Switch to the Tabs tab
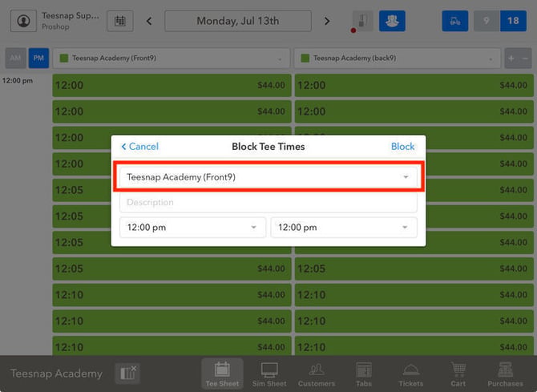Viewport: 537px width, 392px height. (363, 374)
